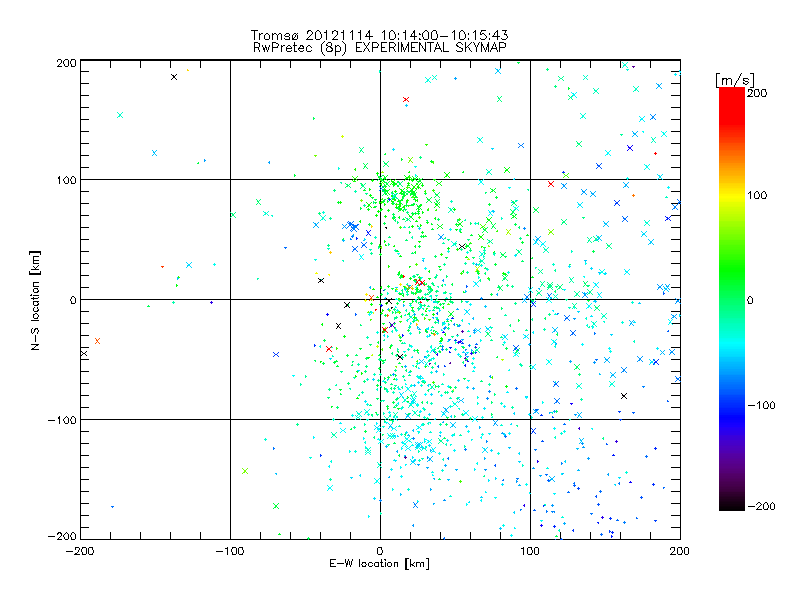Pick the colorbar tick label "-100"
The image size is (800, 600).
pos(761,406)
